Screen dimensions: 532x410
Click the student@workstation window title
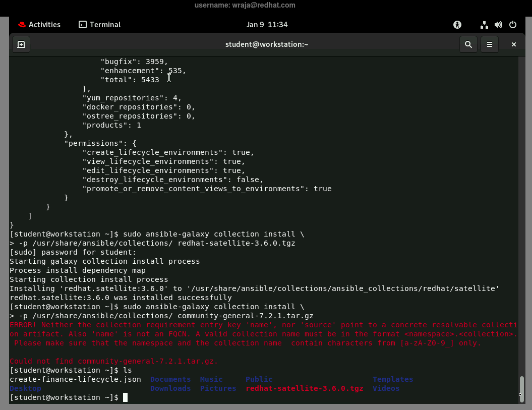(x=267, y=44)
